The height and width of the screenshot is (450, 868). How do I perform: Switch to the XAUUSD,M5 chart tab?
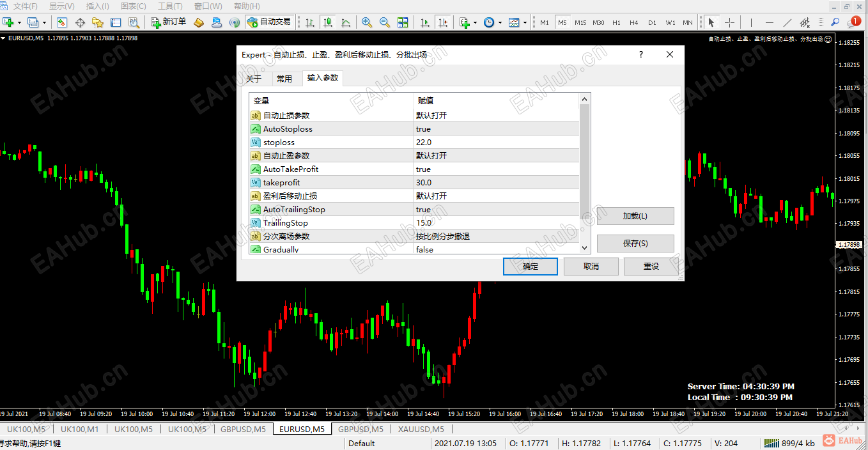[421, 430]
